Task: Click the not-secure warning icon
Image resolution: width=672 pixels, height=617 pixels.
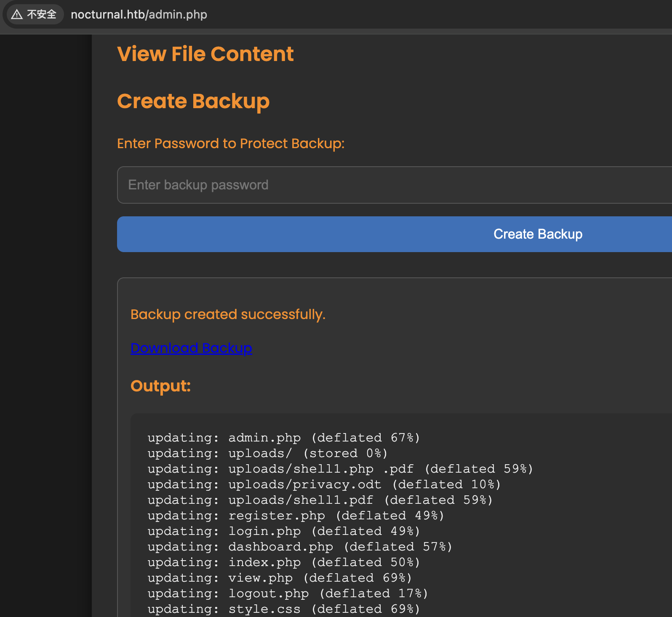Action: 17,15
